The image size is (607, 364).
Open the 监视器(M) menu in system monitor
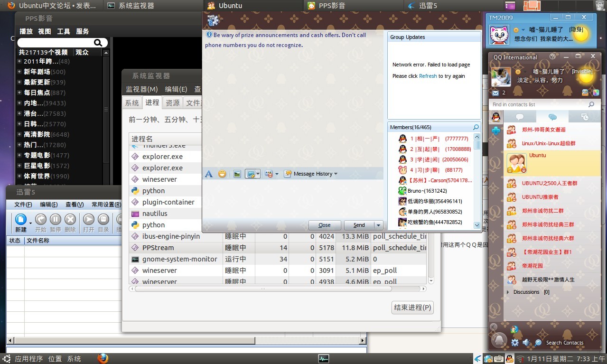click(x=142, y=89)
